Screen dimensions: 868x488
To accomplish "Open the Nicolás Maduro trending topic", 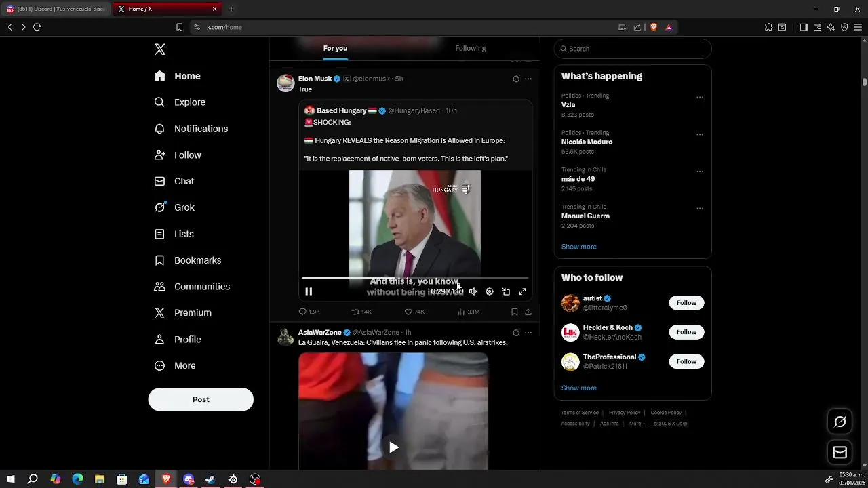I will pyautogui.click(x=587, y=142).
